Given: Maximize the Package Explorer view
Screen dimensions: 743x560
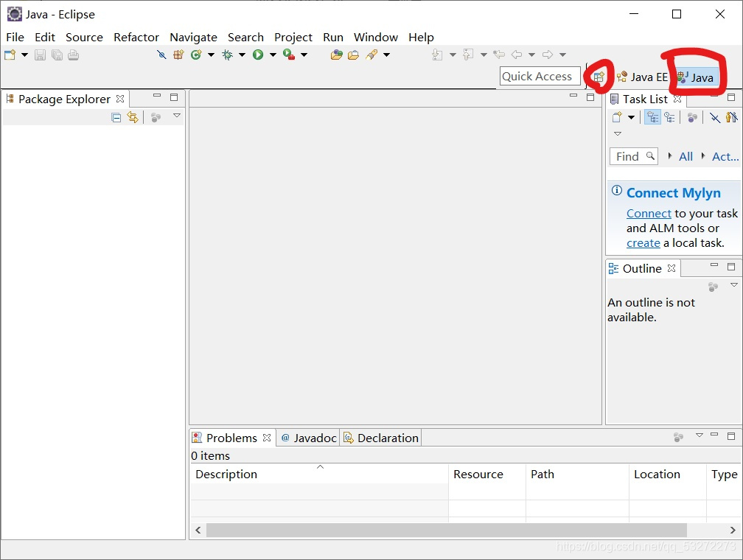Looking at the screenshot, I should click(174, 97).
